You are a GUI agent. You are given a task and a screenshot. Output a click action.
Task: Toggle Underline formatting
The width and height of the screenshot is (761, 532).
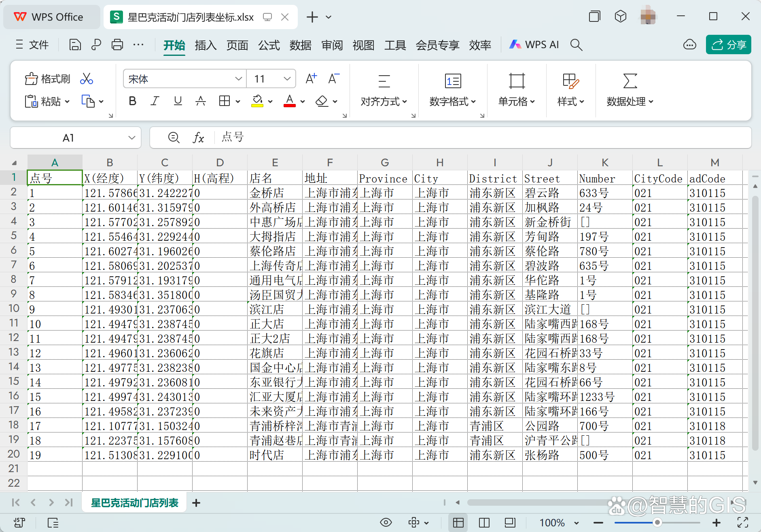click(x=178, y=101)
